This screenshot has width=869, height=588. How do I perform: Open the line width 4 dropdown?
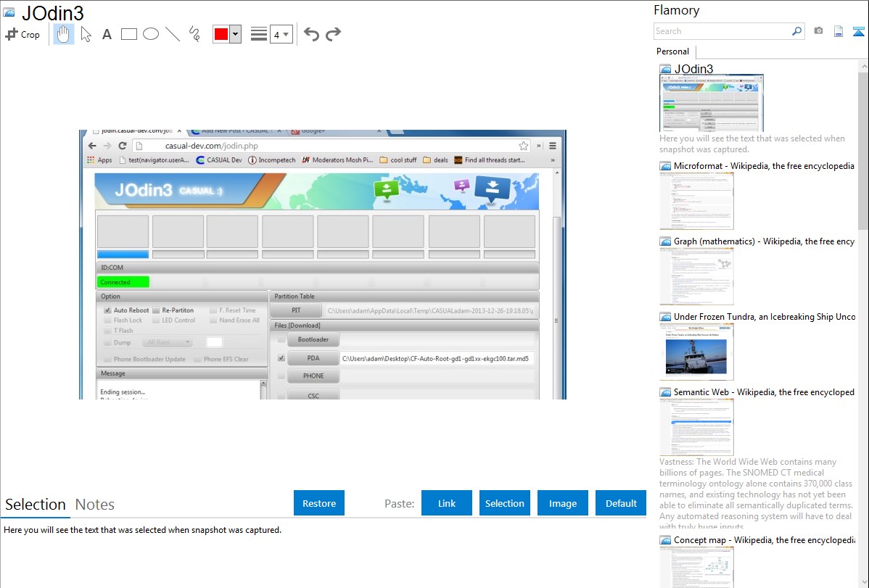point(281,34)
